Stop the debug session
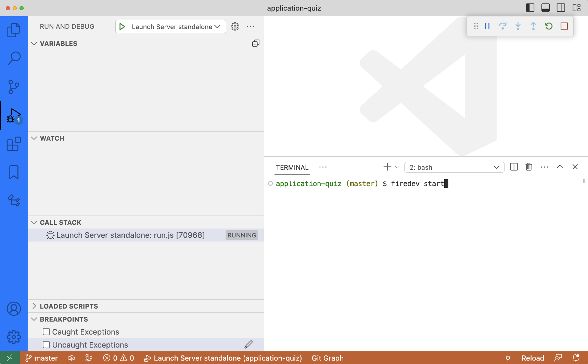Screen dimensions: 588x364 [x=564, y=26]
